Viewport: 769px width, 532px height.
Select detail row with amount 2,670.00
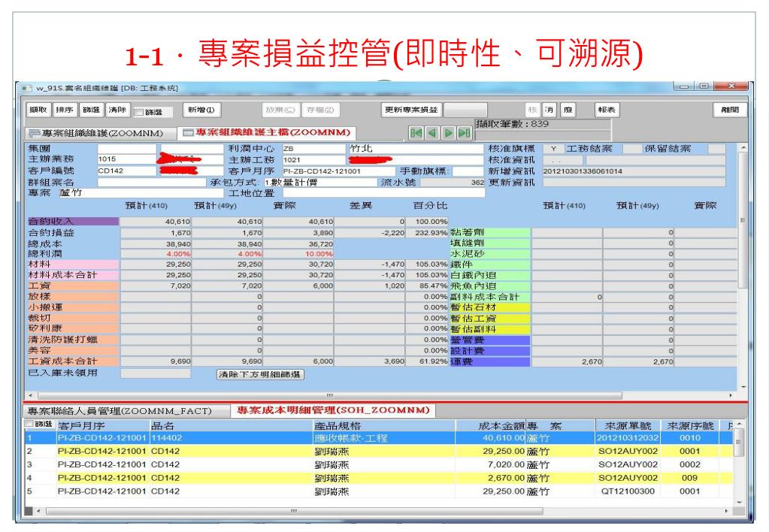point(379,478)
